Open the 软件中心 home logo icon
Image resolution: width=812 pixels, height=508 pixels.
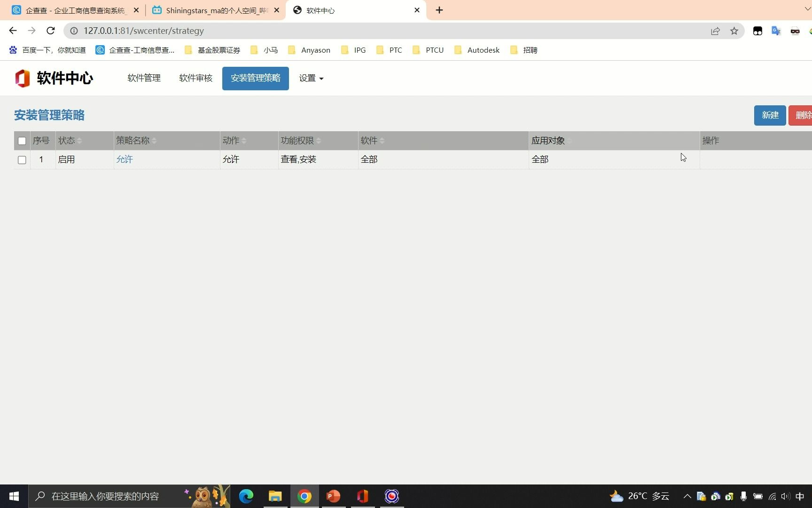tap(21, 78)
